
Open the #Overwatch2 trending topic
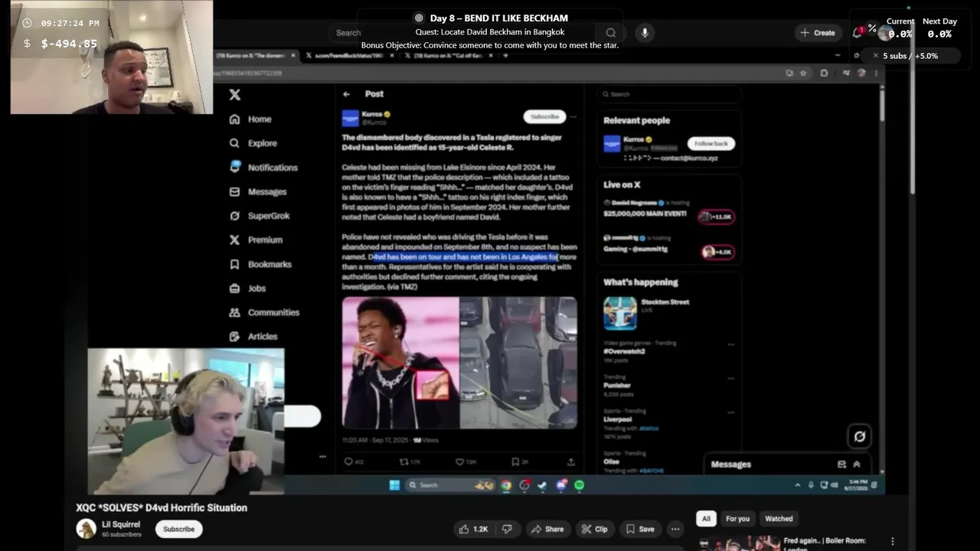(624, 351)
